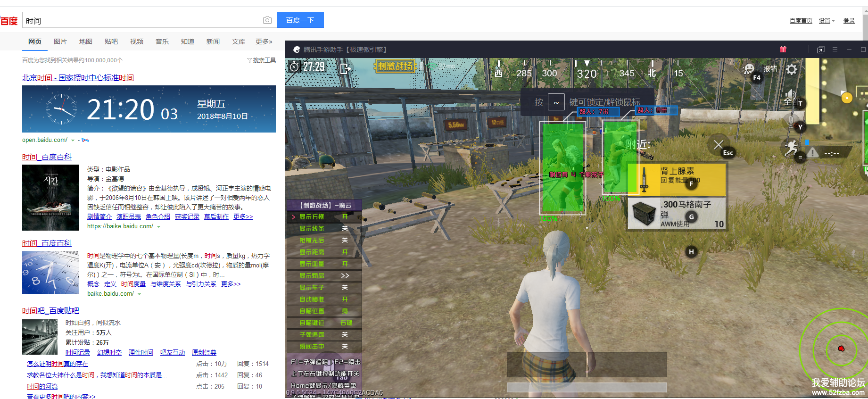868x399 pixels.
Task: Click the yellow player marker on minimap
Action: click(847, 98)
